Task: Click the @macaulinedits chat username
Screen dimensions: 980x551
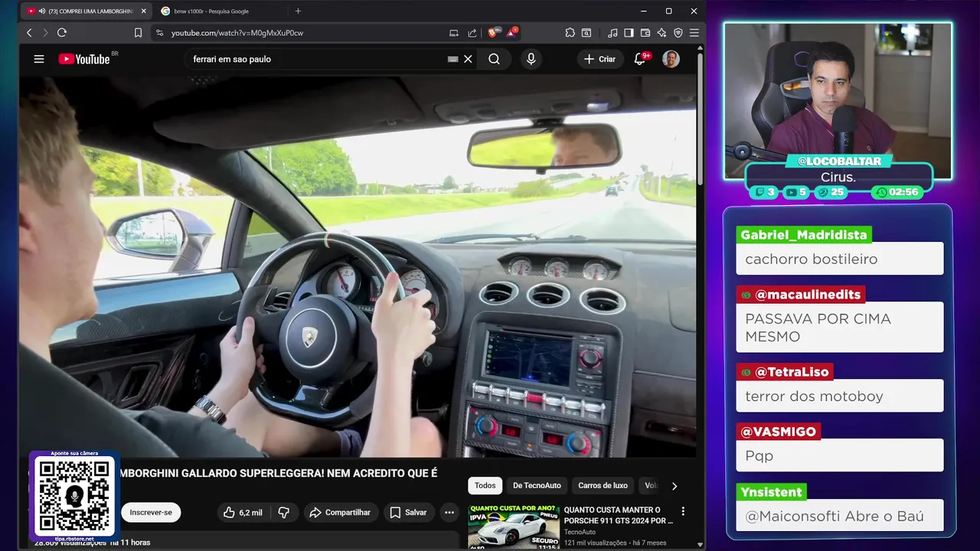Action: point(800,295)
